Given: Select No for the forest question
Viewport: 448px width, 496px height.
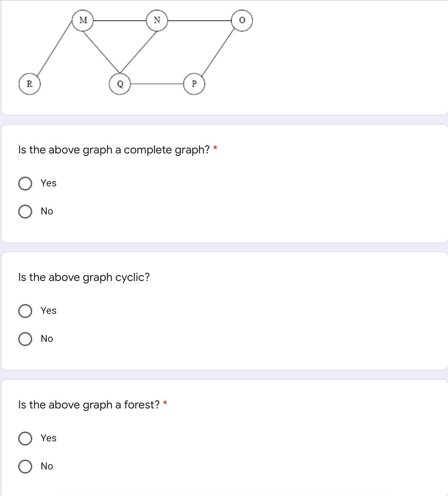Looking at the screenshot, I should point(26,466).
